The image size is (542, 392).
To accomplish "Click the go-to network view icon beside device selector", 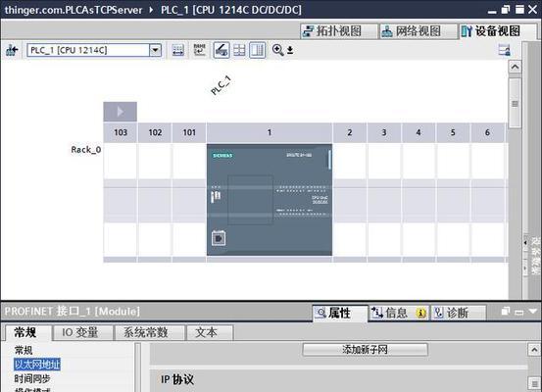I will click(12, 50).
